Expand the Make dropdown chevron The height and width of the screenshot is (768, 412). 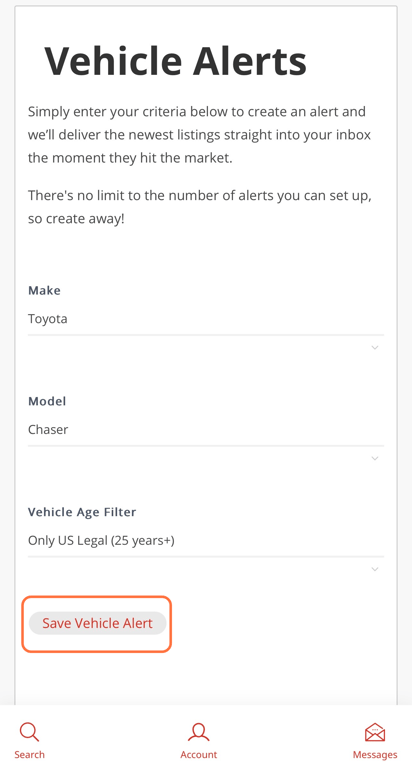(375, 348)
